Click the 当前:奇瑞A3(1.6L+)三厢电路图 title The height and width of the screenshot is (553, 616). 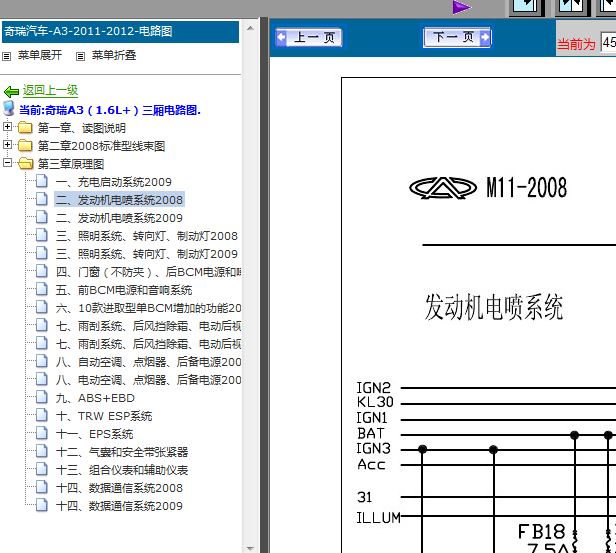(110, 110)
